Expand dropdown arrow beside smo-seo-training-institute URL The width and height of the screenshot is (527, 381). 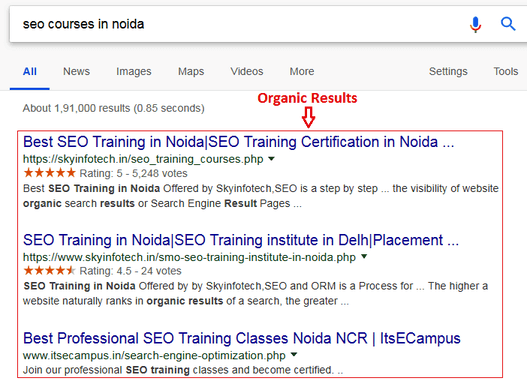tap(364, 257)
